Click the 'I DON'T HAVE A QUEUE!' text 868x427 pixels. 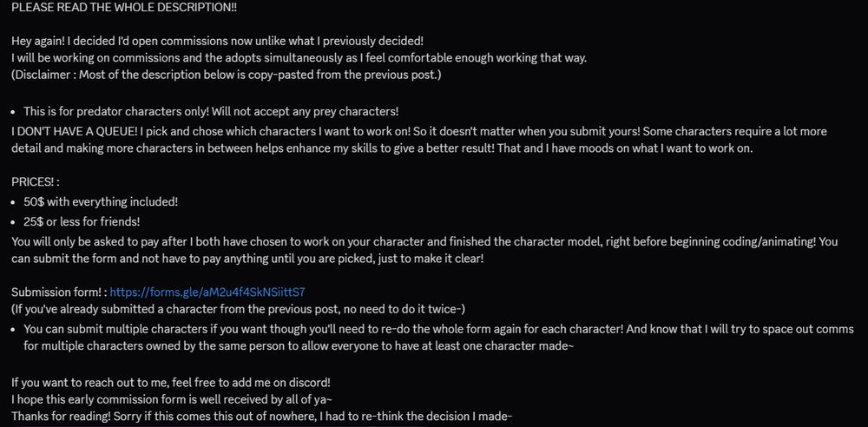(x=73, y=132)
